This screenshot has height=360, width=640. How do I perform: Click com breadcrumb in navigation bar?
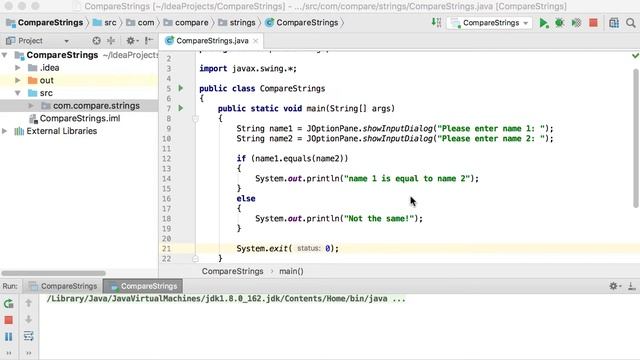[x=140, y=22]
